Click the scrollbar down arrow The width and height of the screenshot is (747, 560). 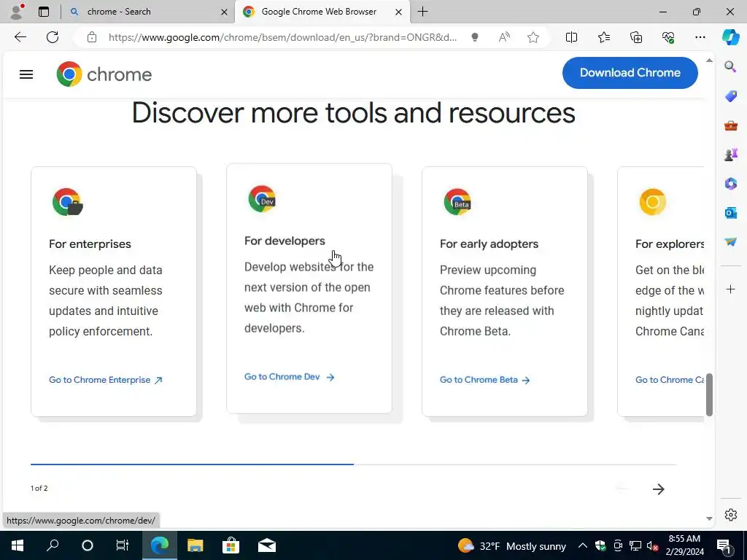tap(709, 518)
